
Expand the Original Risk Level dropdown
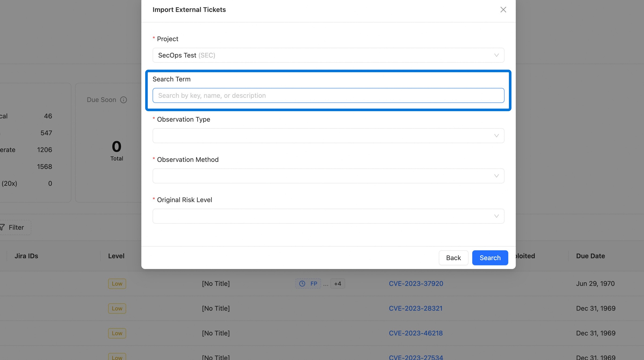click(328, 216)
